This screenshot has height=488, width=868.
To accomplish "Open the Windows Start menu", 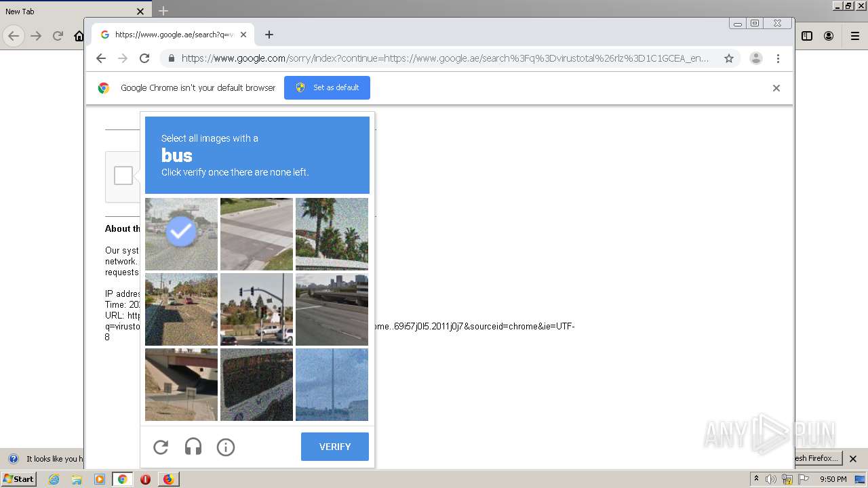I will [19, 479].
